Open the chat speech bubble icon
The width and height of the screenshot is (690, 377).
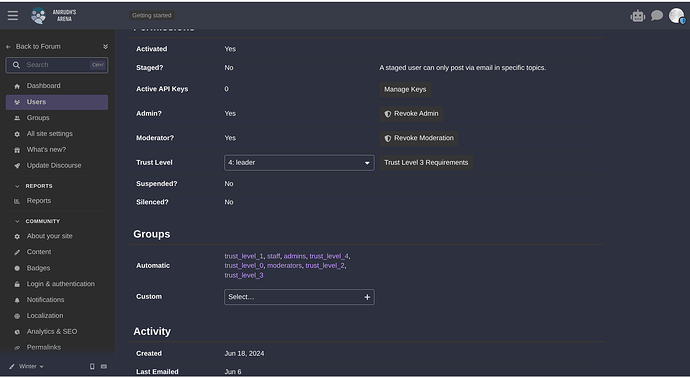(657, 16)
